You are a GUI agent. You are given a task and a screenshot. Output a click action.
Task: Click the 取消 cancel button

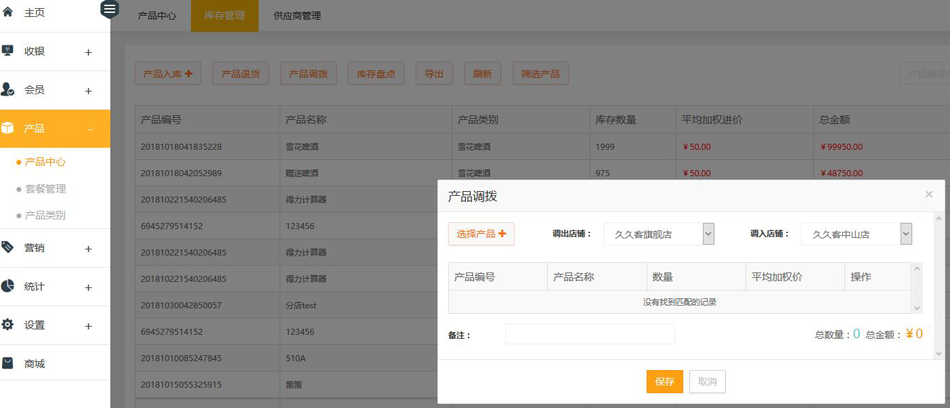pyautogui.click(x=707, y=381)
